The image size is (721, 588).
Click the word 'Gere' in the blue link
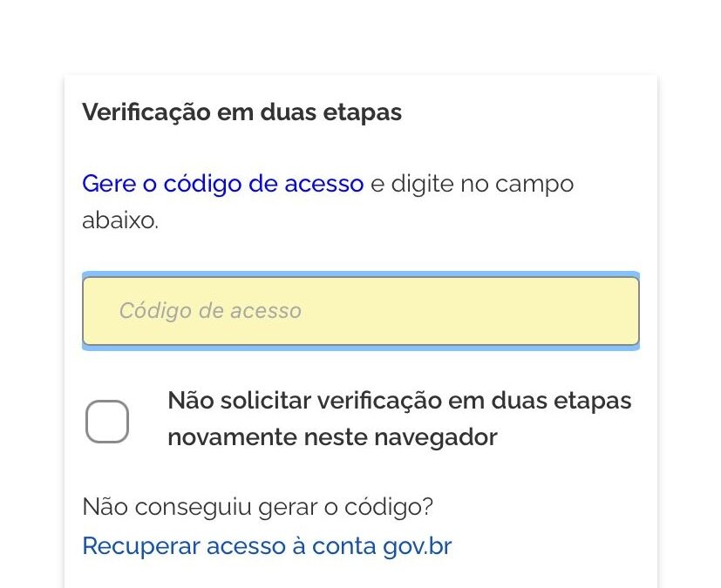tap(108, 185)
